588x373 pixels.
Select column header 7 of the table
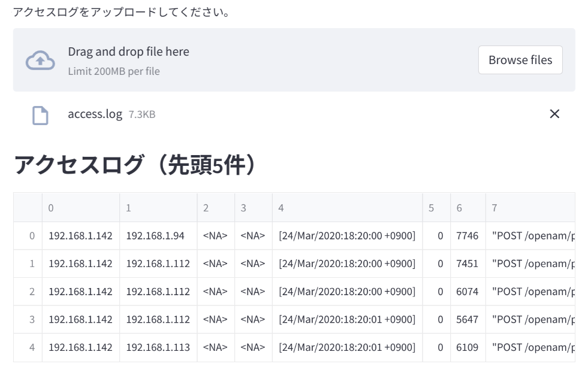(493, 207)
